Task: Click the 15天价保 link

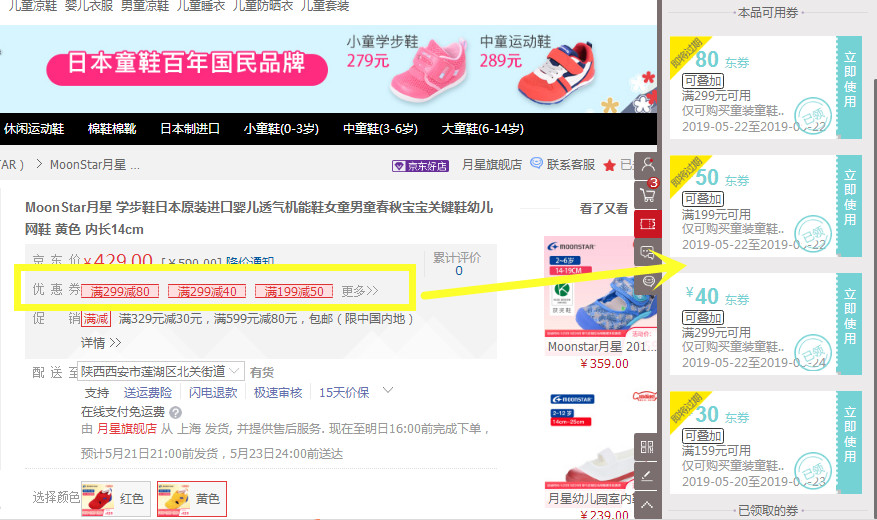Action: (344, 393)
